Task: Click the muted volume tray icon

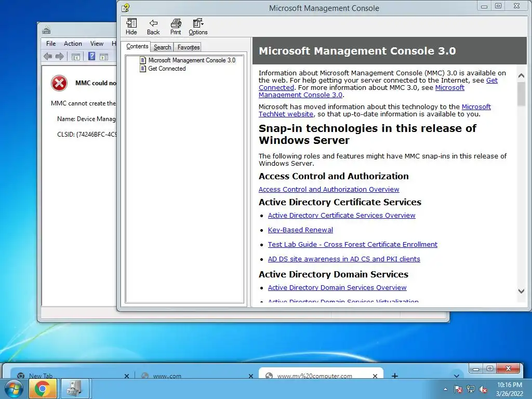Action: [x=483, y=390]
